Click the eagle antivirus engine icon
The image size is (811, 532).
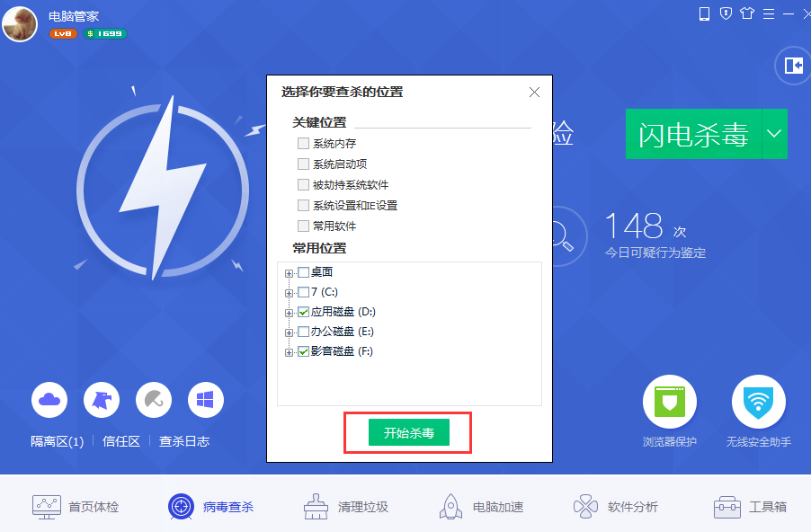102,400
